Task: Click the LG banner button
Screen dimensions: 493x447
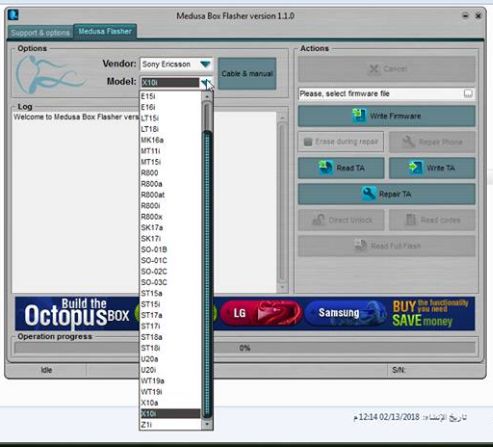Action: tap(261, 313)
